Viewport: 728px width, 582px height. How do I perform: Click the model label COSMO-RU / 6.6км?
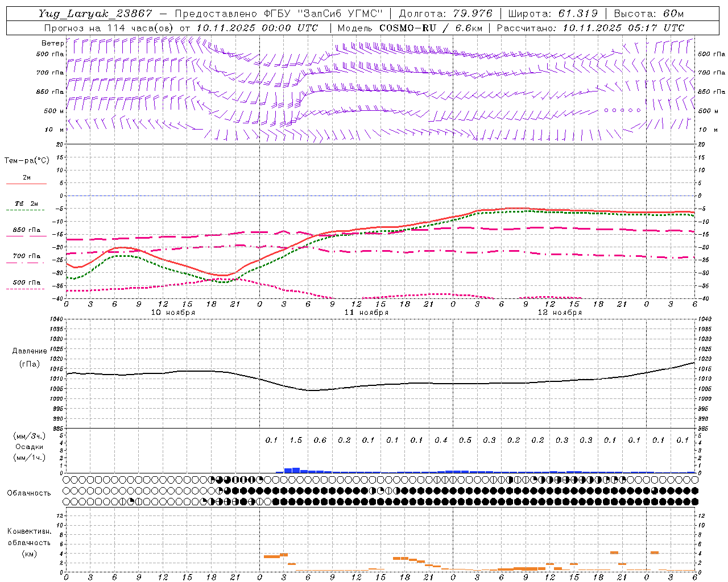pos(431,28)
